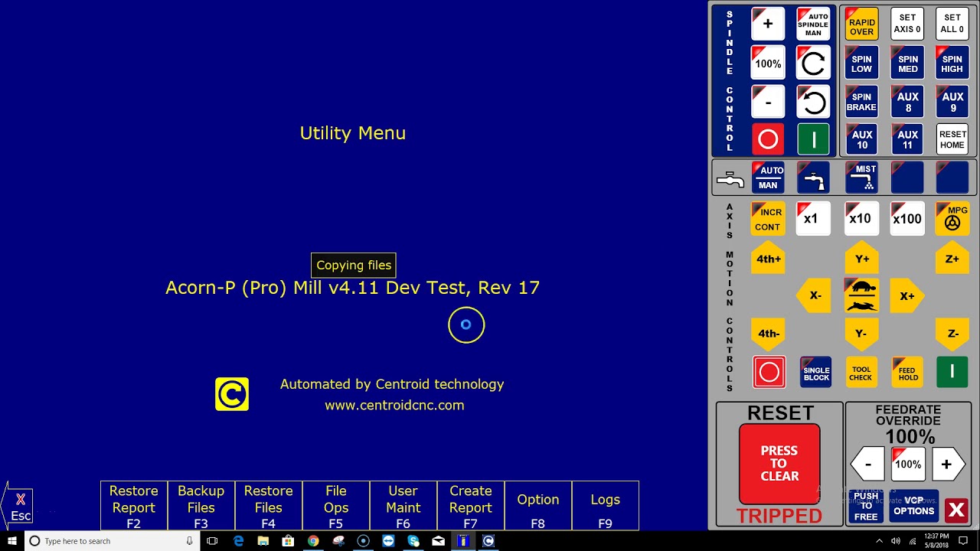The image size is (980, 551).
Task: Close the VCP panel with red X
Action: (956, 510)
